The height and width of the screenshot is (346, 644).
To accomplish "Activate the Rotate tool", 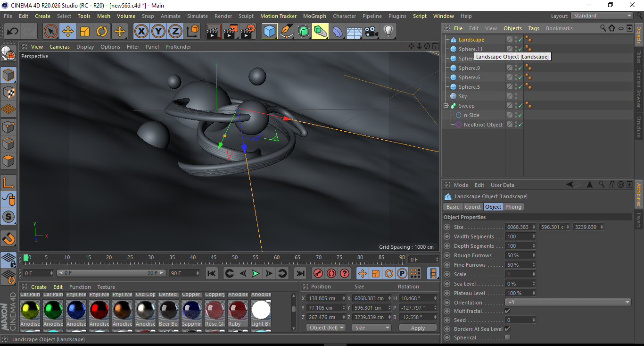I will click(102, 32).
